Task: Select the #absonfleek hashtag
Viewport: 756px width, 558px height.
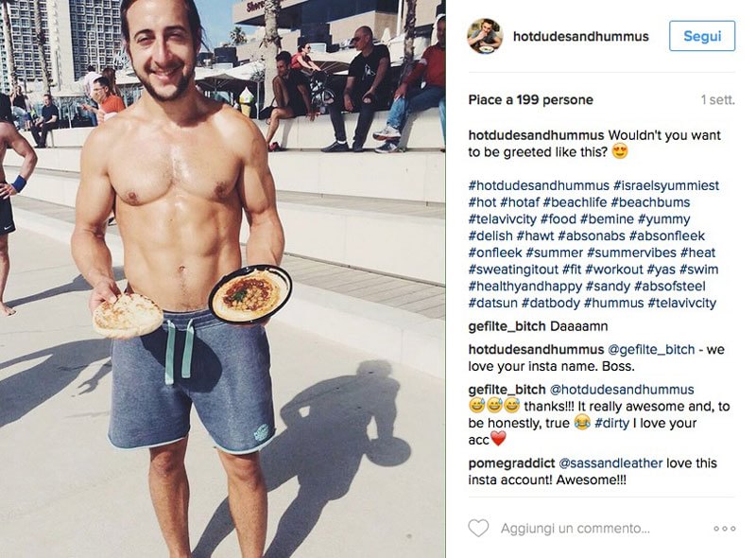Action: (667, 235)
